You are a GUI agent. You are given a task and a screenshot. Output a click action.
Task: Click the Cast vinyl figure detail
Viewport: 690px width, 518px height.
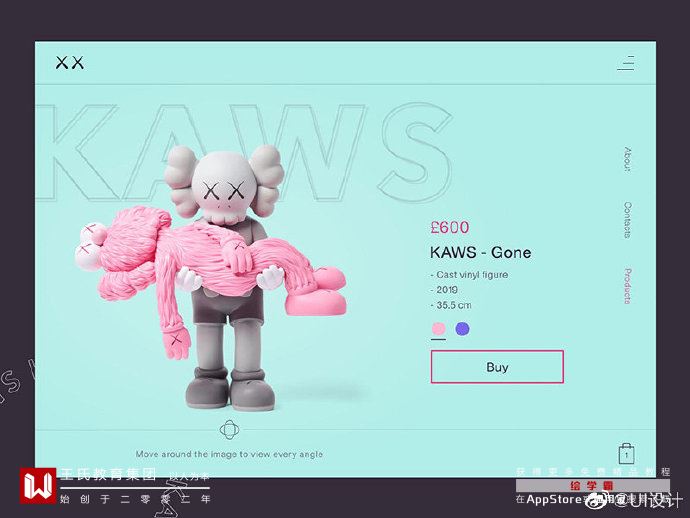[469, 275]
